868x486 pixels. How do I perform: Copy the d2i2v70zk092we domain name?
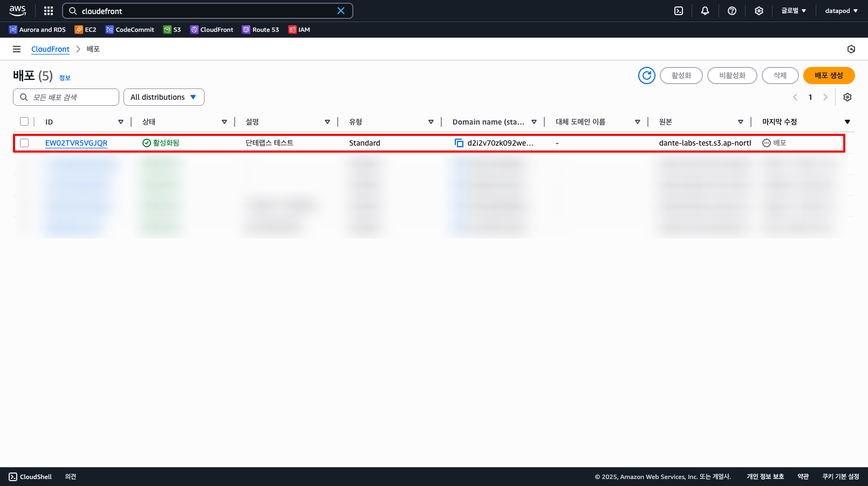tap(459, 143)
